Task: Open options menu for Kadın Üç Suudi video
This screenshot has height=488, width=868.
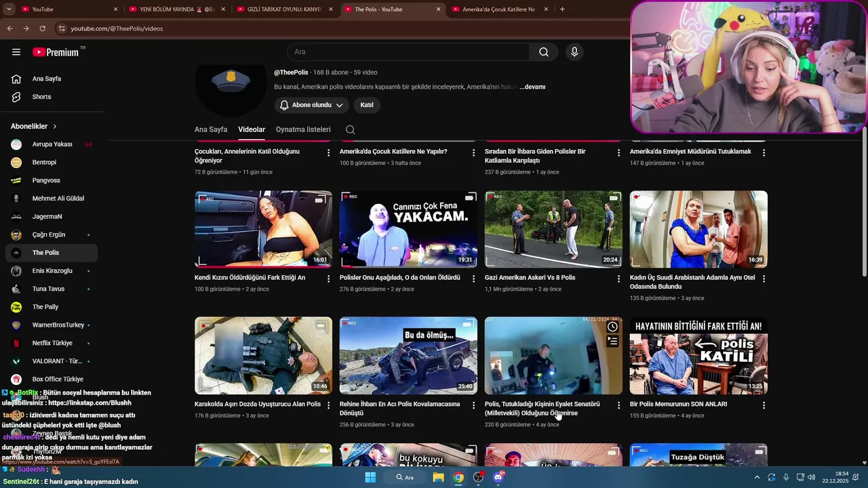Action: [764, 279]
